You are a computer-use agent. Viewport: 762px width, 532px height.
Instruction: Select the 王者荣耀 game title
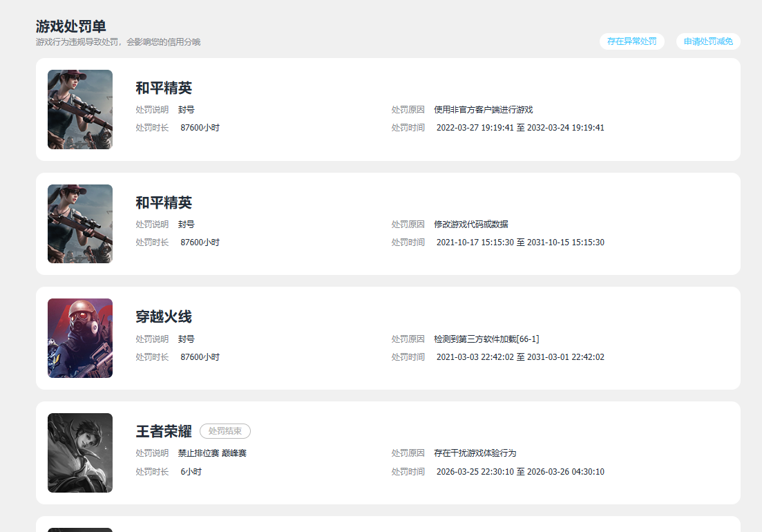pyautogui.click(x=164, y=431)
